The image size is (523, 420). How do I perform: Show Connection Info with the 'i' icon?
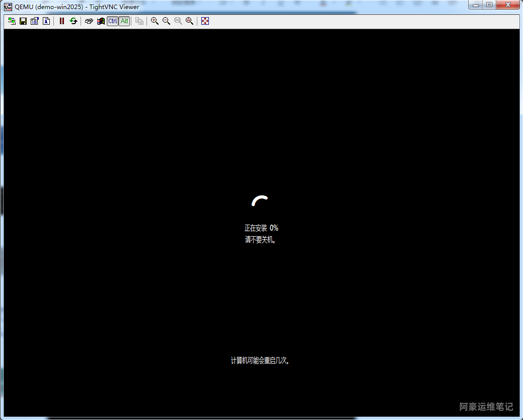(46, 21)
